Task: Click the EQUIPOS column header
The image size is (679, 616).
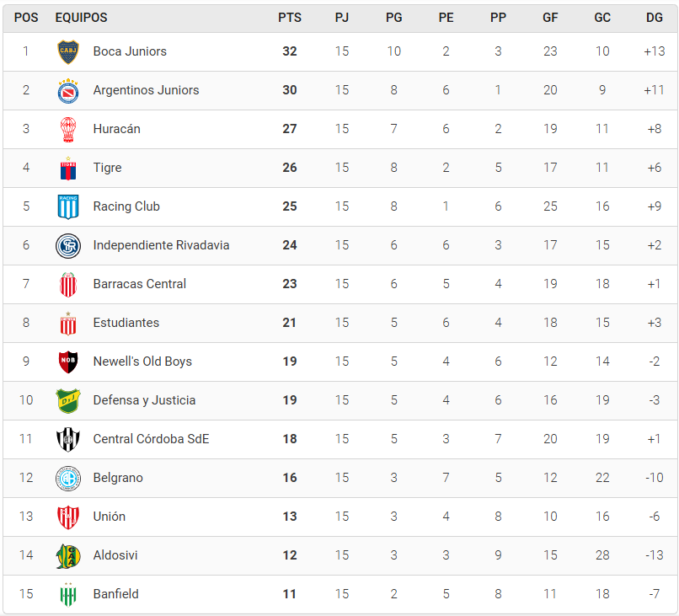Action: 82,18
